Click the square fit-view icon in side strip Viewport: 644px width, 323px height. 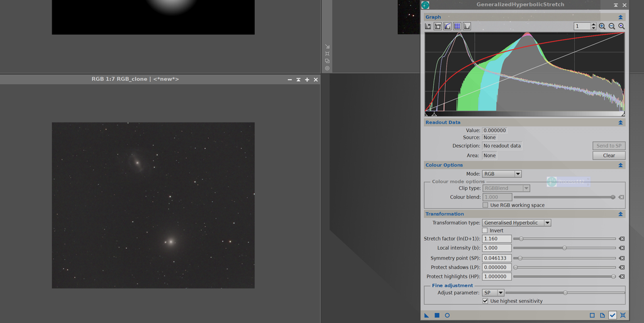point(327,54)
